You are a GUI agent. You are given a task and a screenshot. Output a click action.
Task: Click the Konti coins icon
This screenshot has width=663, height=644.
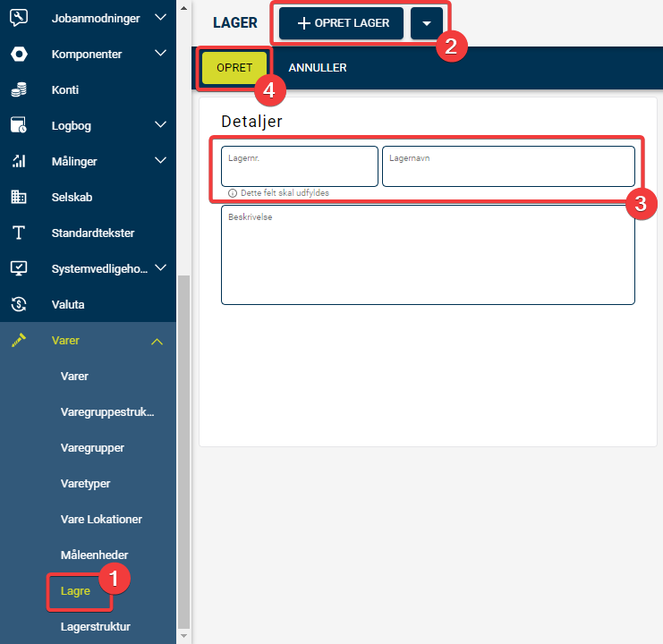click(x=19, y=89)
